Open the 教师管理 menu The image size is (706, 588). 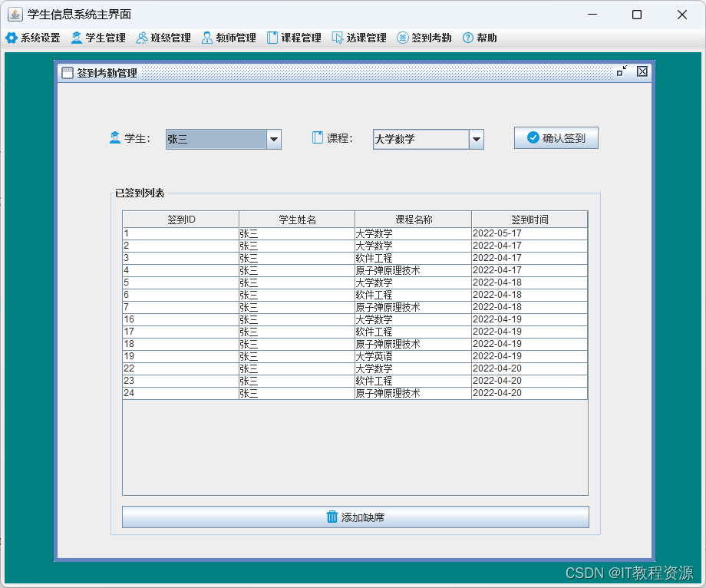(229, 38)
